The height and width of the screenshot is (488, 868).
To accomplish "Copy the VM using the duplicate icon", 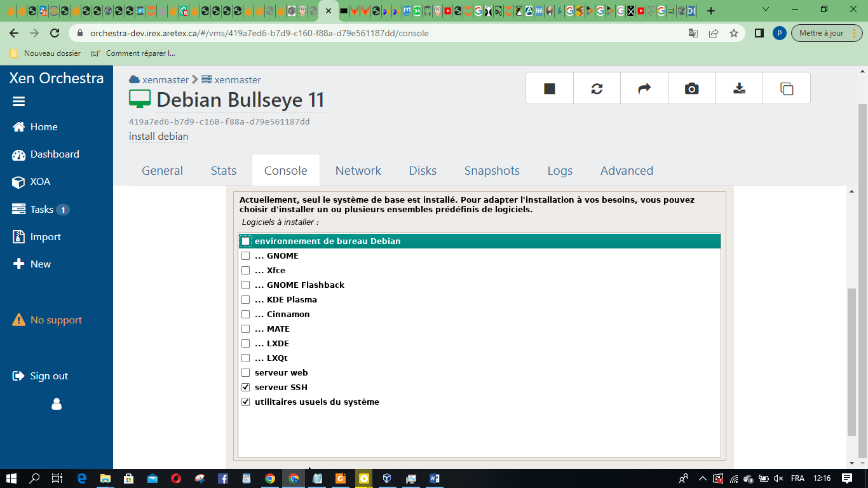I will 787,88.
